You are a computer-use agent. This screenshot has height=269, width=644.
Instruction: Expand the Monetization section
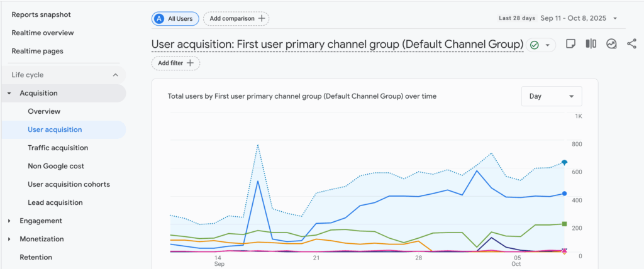coord(9,239)
